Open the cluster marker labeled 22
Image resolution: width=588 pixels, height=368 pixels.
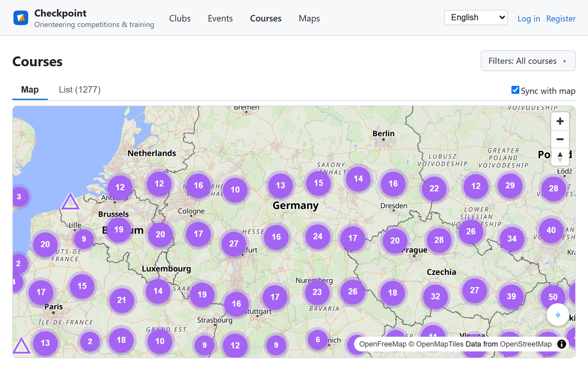pyautogui.click(x=434, y=188)
